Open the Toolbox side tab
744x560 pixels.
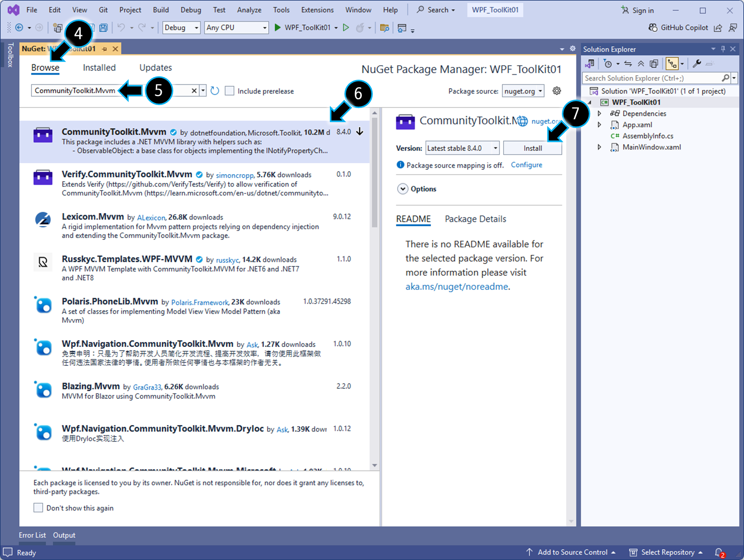point(10,55)
